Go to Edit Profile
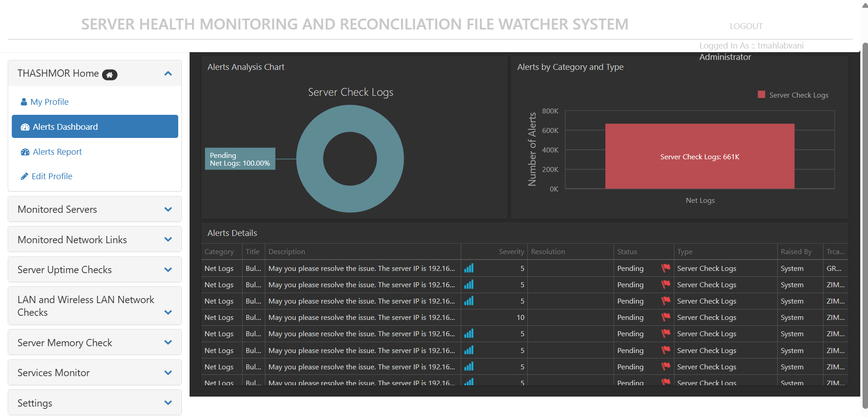 52,177
